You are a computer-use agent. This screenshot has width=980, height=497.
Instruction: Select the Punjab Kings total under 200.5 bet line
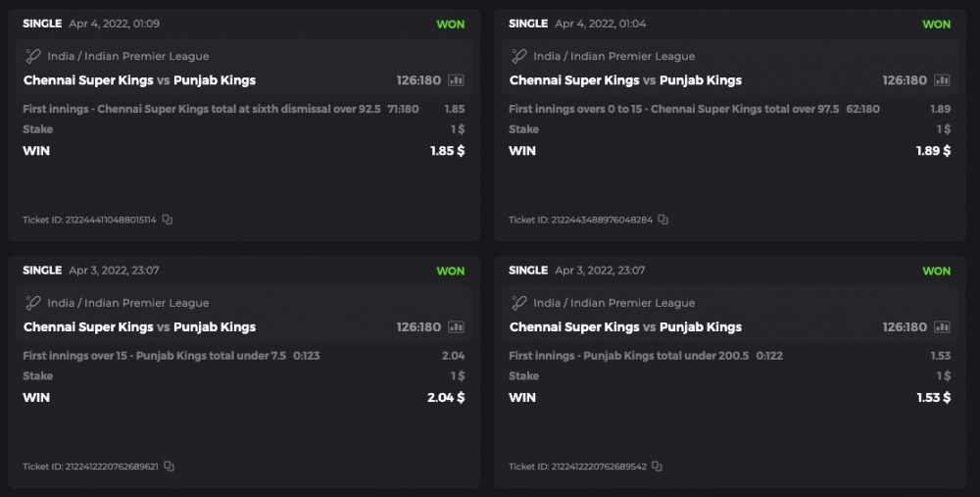tap(629, 356)
